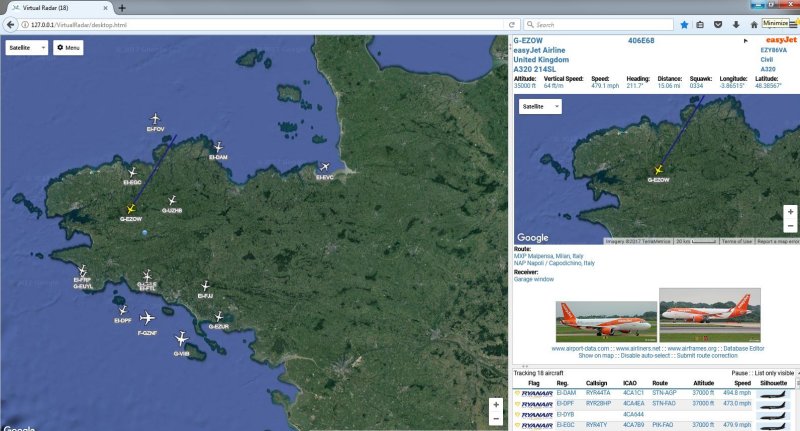Viewport: 800px width, 431px height.
Task: Sort the aircraft list by Route column
Action: (x=660, y=383)
